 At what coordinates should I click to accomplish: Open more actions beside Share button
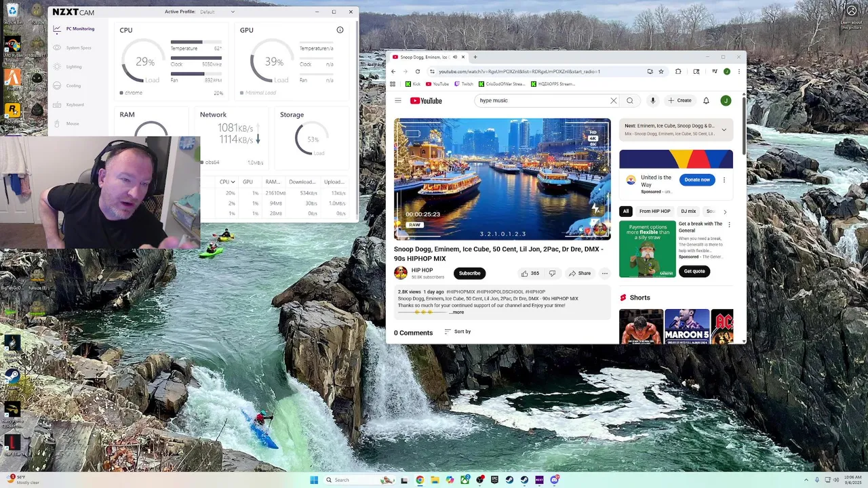point(604,273)
